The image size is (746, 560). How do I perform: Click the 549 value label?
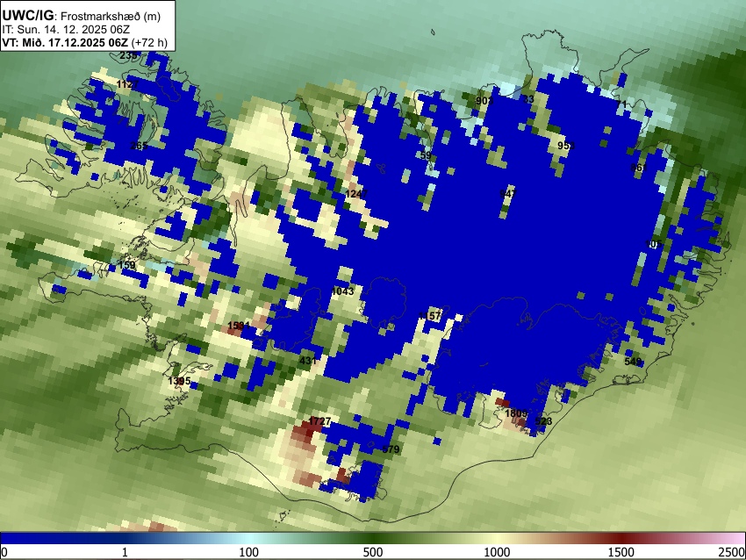coord(634,362)
